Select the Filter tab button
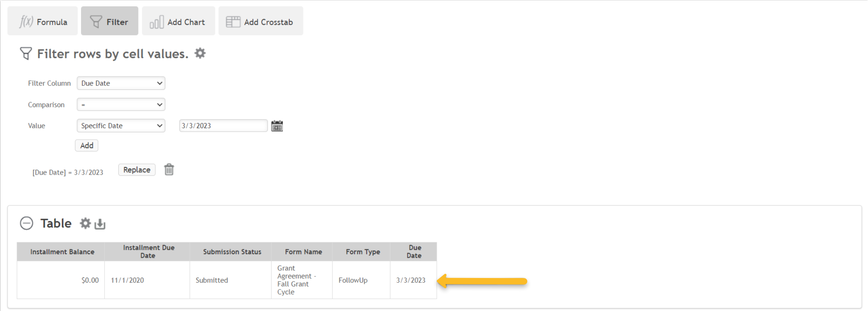This screenshot has width=868, height=311. coord(110,21)
